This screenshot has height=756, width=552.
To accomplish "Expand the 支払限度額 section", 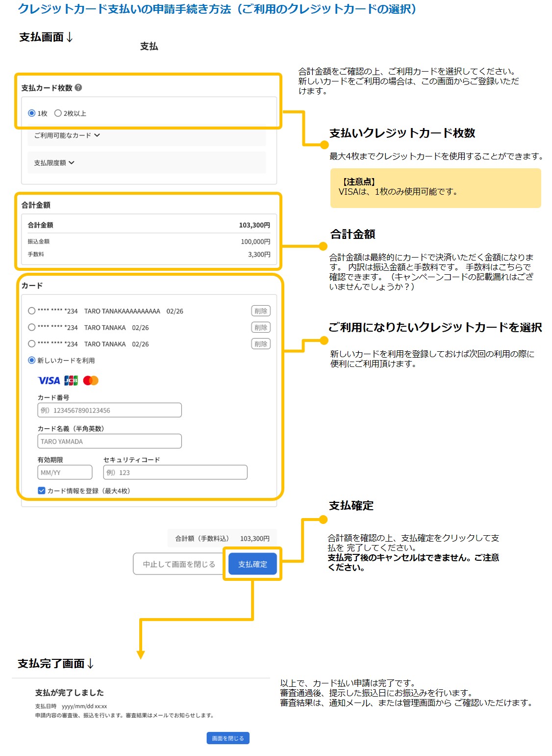I will 54,163.
